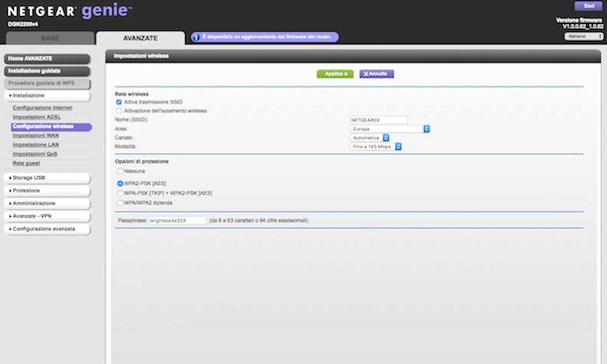The image size is (607, 364).
Task: Switch to the BASE tab
Action: click(x=50, y=38)
